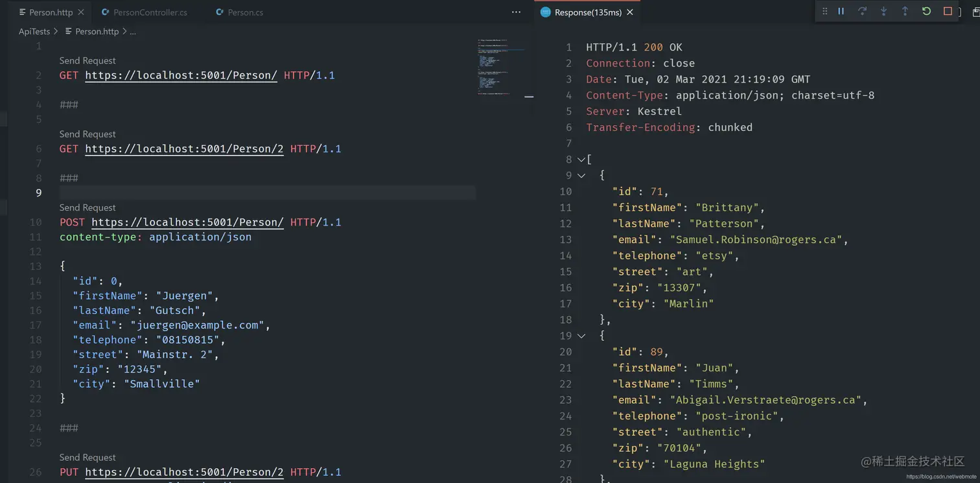
Task: Close the Response(135ms) tab
Action: coord(629,12)
